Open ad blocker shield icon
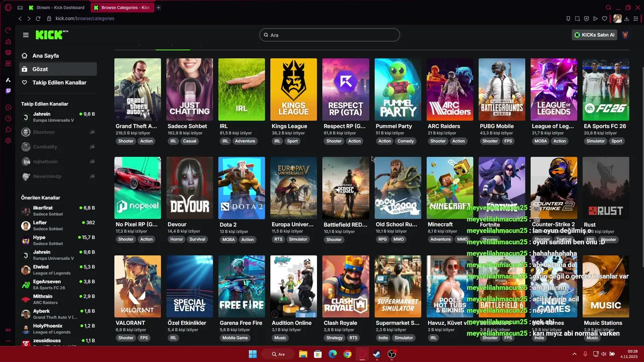Screen dimensions: 644x362 click(586, 19)
